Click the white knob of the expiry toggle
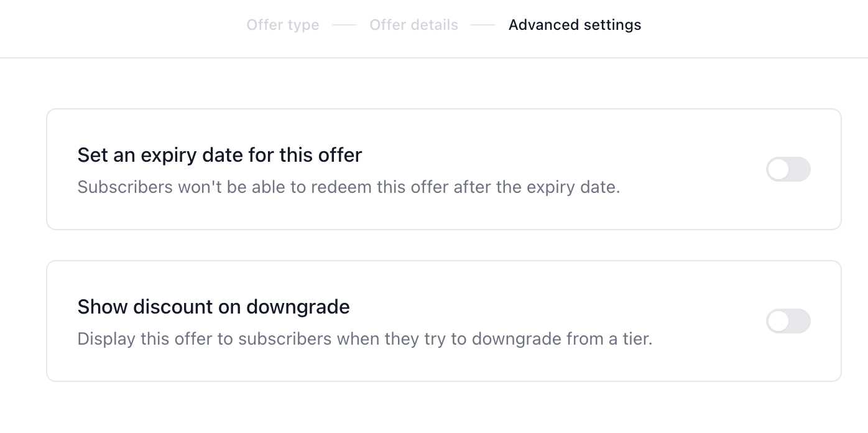The width and height of the screenshot is (868, 433). click(778, 169)
